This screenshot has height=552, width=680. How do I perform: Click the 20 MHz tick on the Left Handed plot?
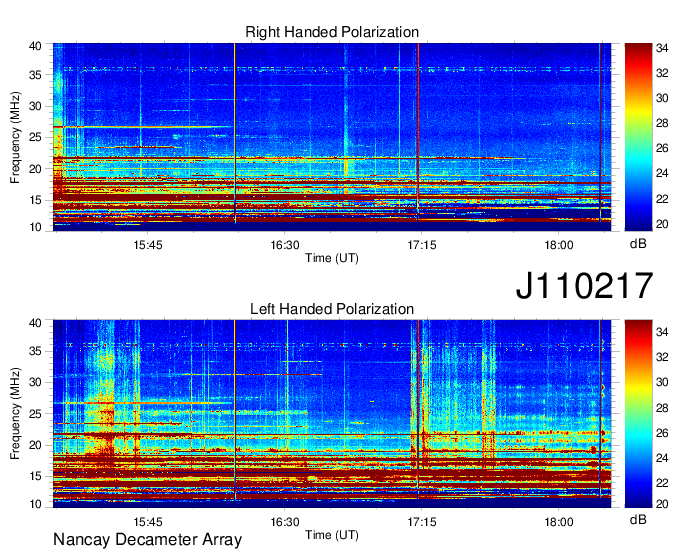click(35, 445)
